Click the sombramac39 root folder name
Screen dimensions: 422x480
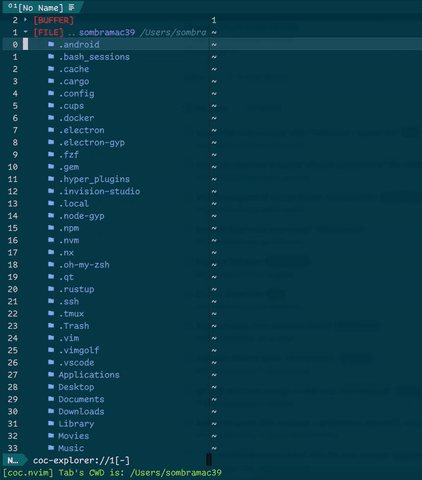pos(107,32)
